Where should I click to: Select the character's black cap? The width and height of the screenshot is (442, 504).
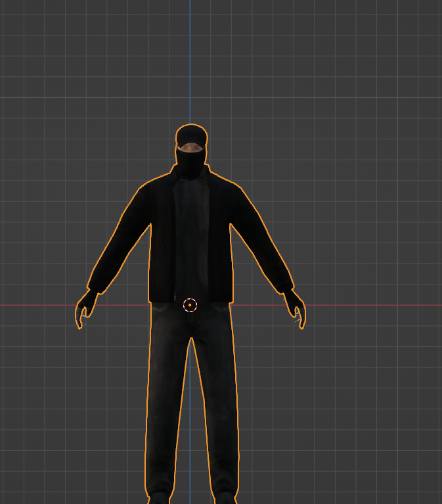pos(191,135)
